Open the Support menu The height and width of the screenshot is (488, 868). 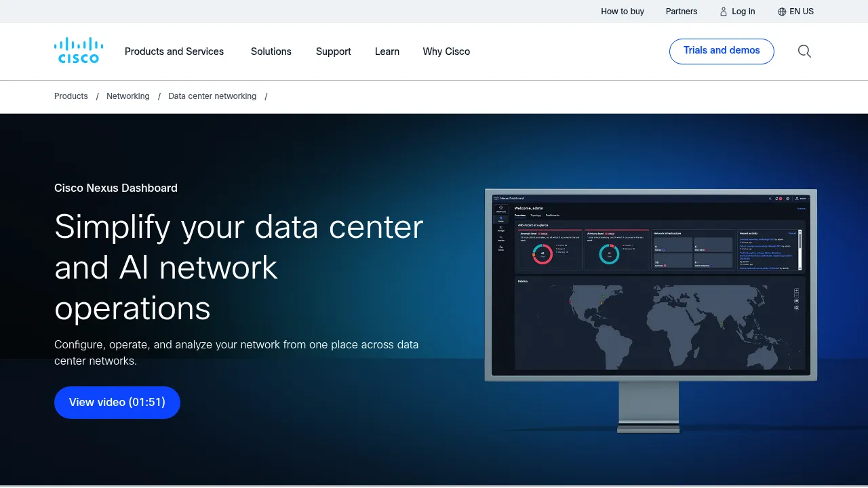point(334,52)
